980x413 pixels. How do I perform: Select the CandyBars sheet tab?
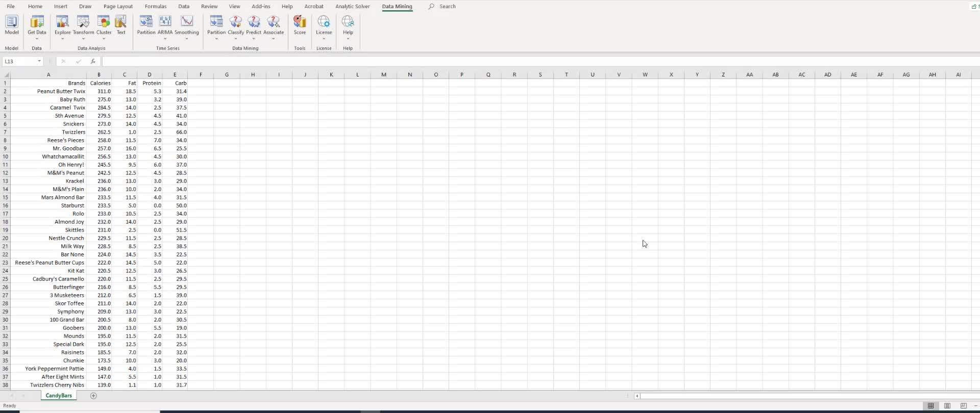[x=59, y=396]
